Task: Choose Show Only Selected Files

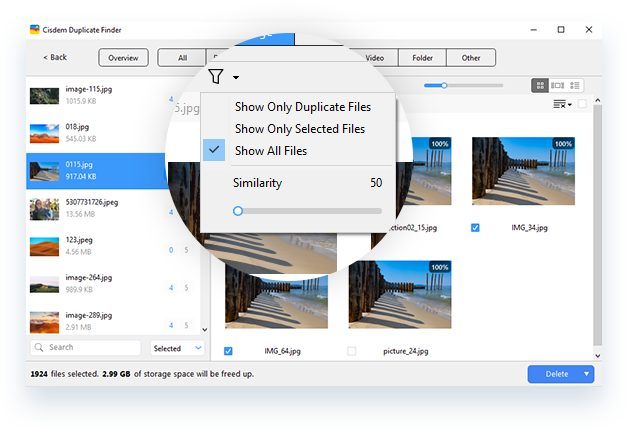Action: click(299, 129)
